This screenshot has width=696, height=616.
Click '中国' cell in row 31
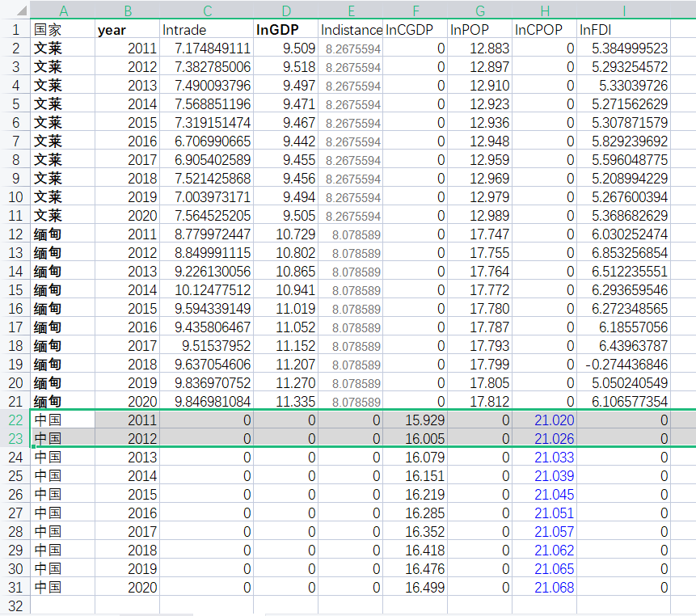pyautogui.click(x=62, y=587)
